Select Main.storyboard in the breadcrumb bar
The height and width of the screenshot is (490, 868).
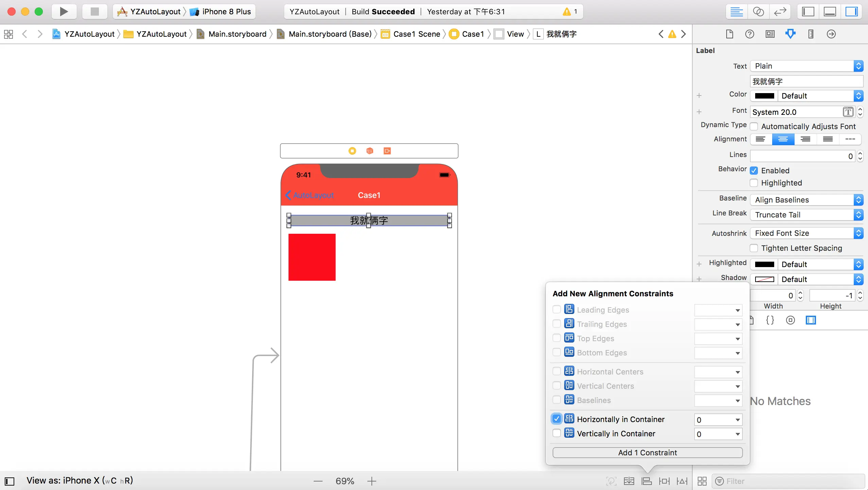tap(237, 34)
